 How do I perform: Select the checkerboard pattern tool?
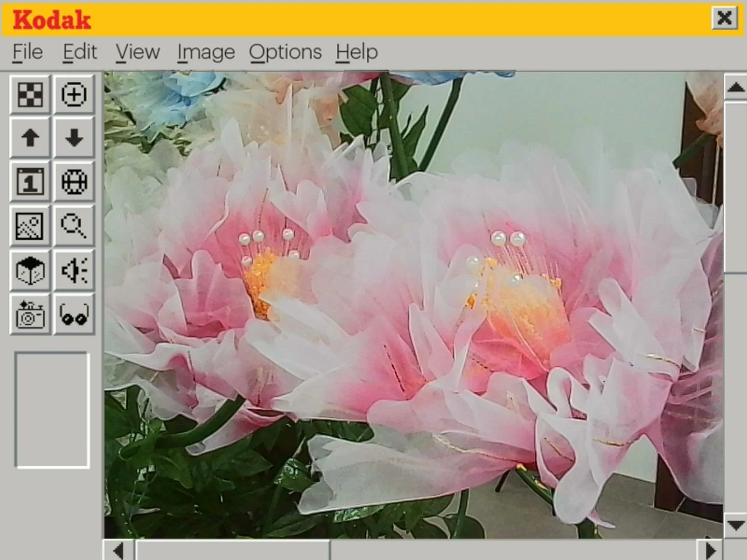click(x=30, y=94)
